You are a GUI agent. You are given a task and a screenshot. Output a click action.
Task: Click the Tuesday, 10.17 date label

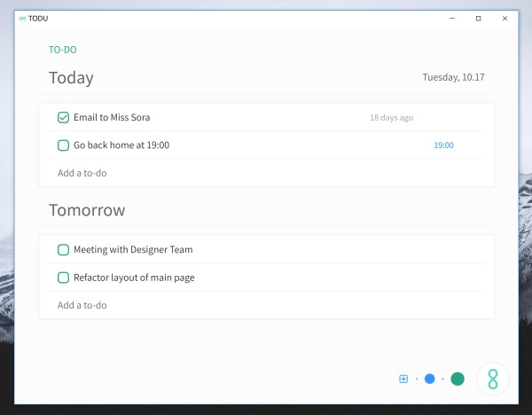(x=452, y=78)
